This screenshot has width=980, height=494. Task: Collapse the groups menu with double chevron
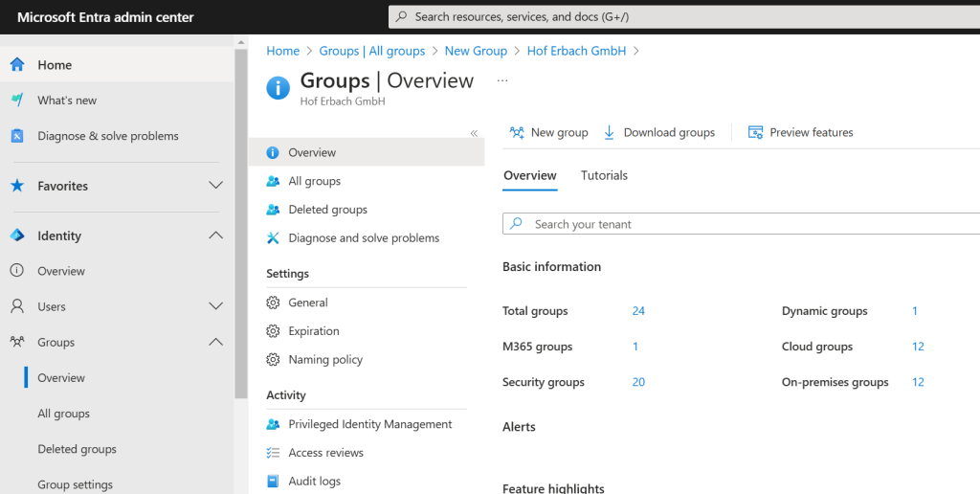[474, 133]
